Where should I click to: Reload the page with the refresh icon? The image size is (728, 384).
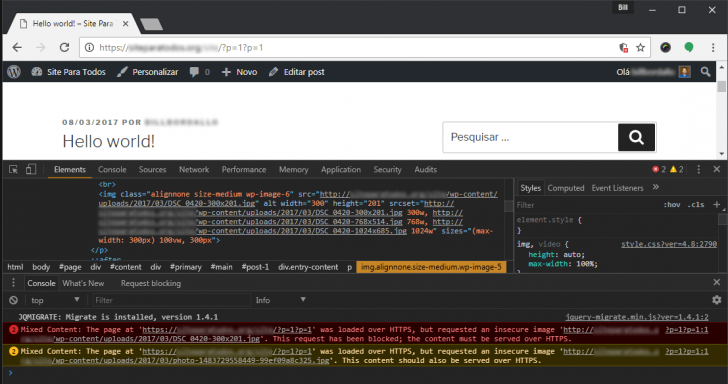coord(65,47)
